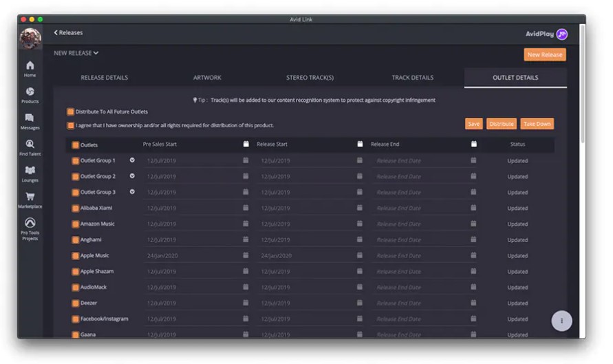
Task: Toggle the Outlet Group 2 checkbox
Action: 75,177
